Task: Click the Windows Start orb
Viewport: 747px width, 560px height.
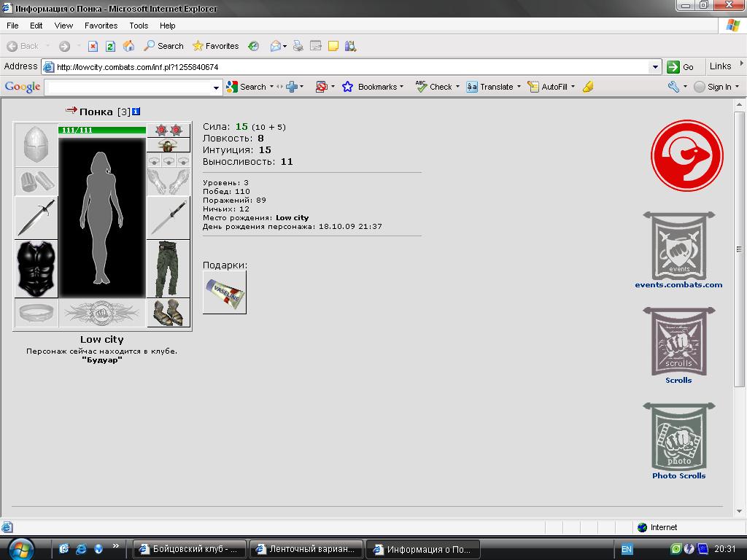Action: coord(20,549)
